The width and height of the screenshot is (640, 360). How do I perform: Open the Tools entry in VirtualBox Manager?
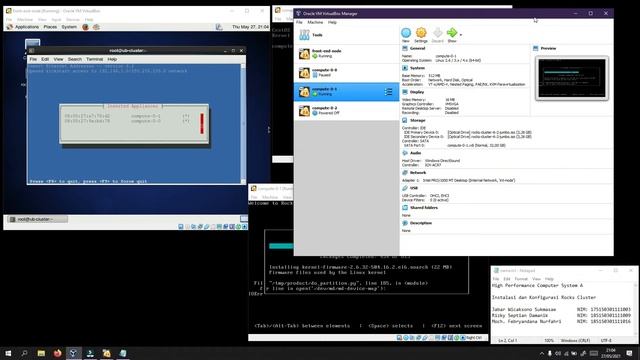pyautogui.click(x=346, y=35)
